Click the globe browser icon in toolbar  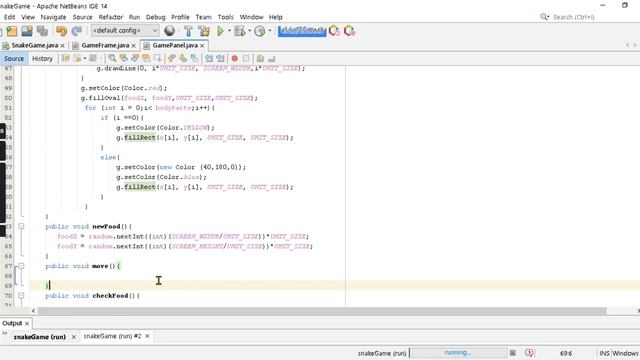point(169,31)
